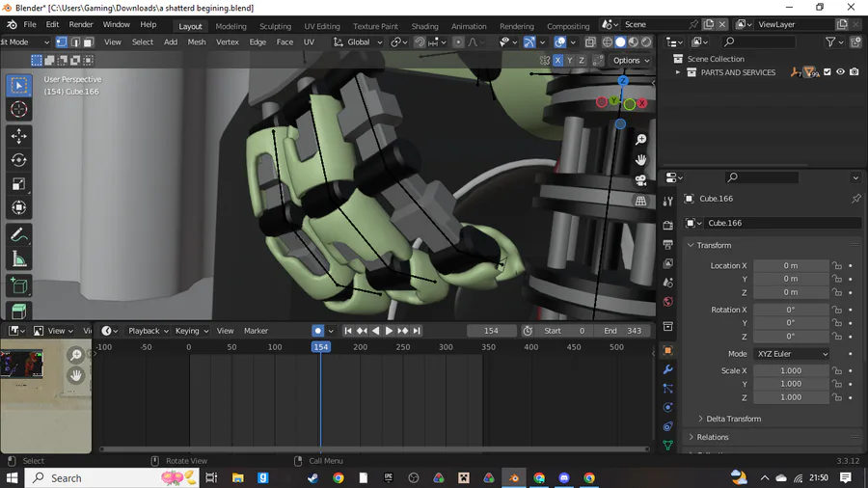Uncheck the PARTS AND SERVICES exclude checkbox
The height and width of the screenshot is (488, 868).
(827, 72)
